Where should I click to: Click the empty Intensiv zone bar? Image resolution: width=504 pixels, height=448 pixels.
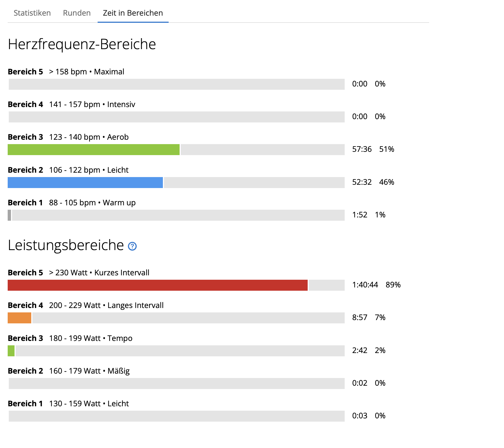point(177,117)
